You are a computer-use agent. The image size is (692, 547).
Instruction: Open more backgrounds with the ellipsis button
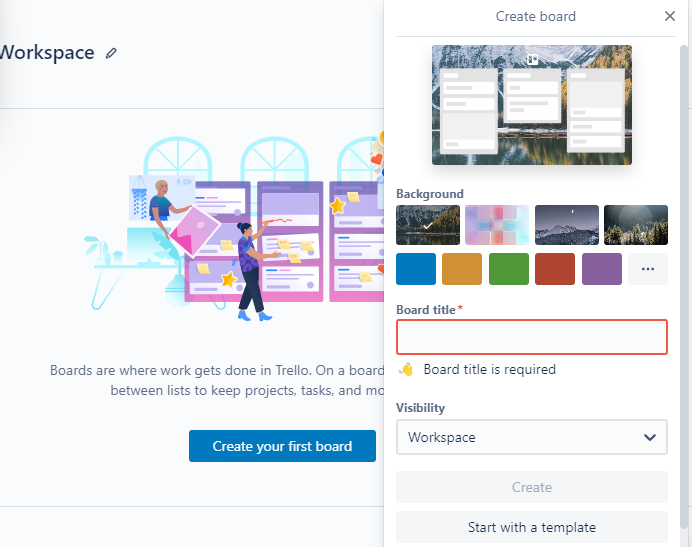click(x=648, y=269)
